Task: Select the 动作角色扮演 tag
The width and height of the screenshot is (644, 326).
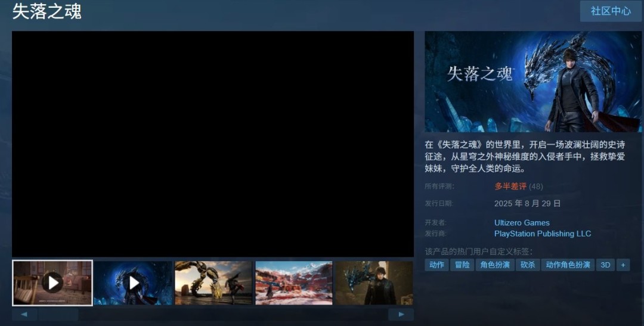Action: 568,265
